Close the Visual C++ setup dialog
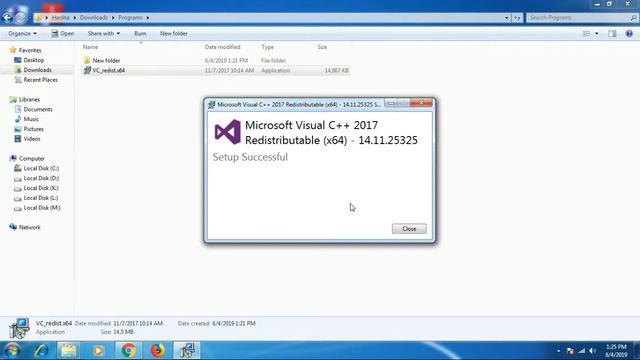This screenshot has width=640, height=360. (x=409, y=229)
